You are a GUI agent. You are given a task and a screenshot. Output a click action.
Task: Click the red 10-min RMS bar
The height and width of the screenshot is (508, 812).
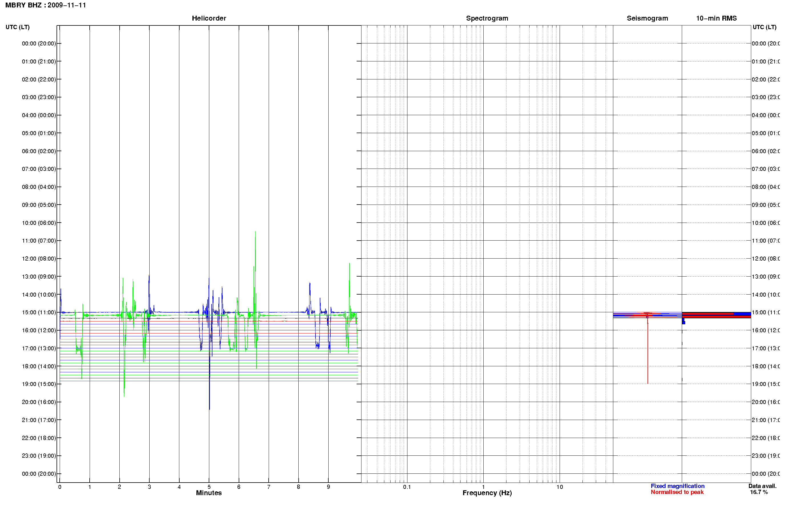pyautogui.click(x=716, y=316)
